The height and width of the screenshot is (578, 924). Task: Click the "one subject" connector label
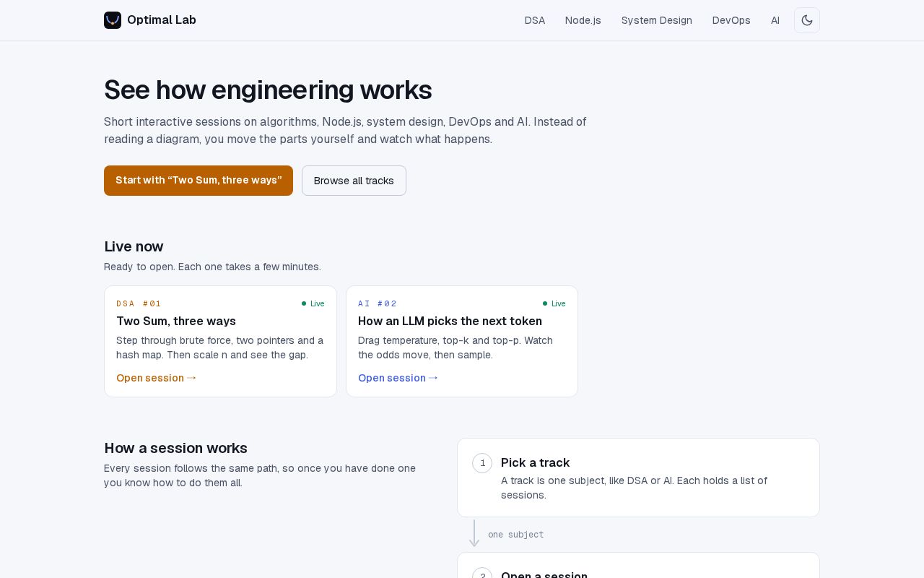click(x=516, y=535)
